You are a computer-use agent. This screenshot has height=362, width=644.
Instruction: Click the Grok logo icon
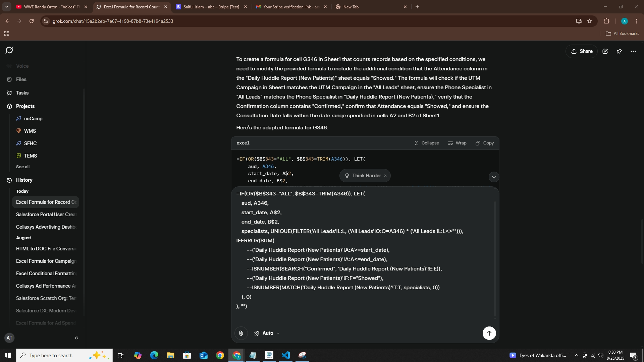(x=9, y=50)
